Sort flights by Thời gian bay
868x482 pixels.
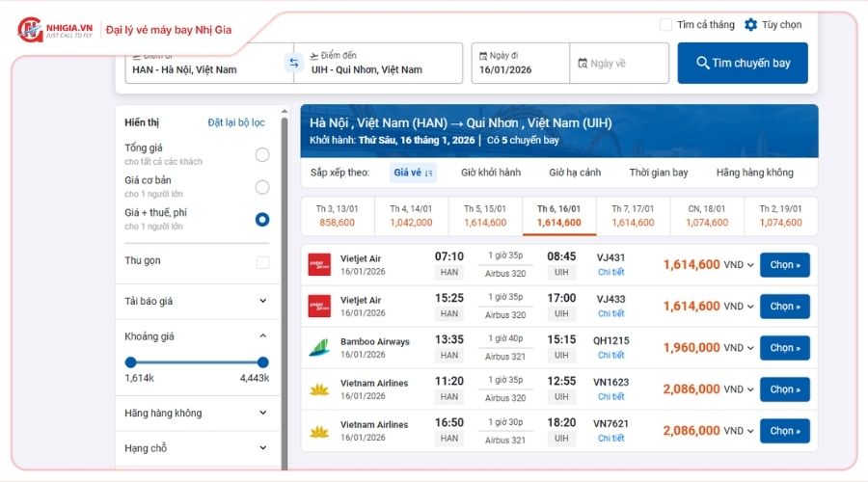[x=659, y=173]
